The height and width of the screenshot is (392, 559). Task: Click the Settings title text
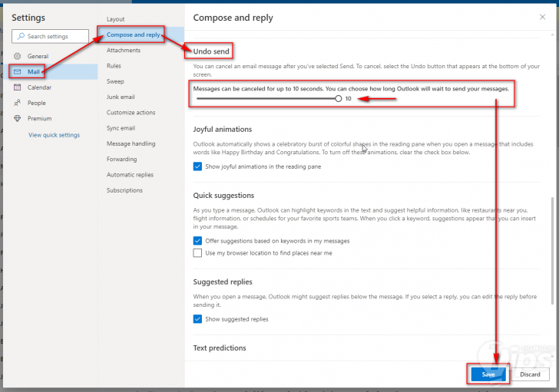pyautogui.click(x=28, y=18)
